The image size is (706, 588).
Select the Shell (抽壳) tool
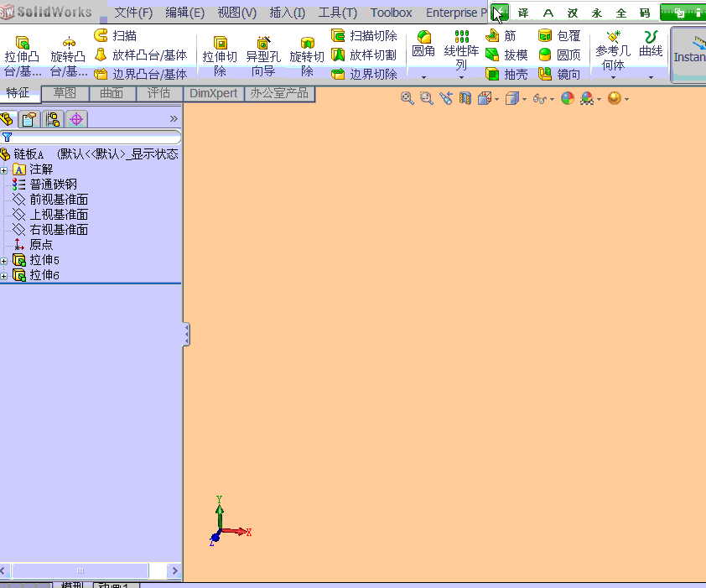[x=506, y=74]
